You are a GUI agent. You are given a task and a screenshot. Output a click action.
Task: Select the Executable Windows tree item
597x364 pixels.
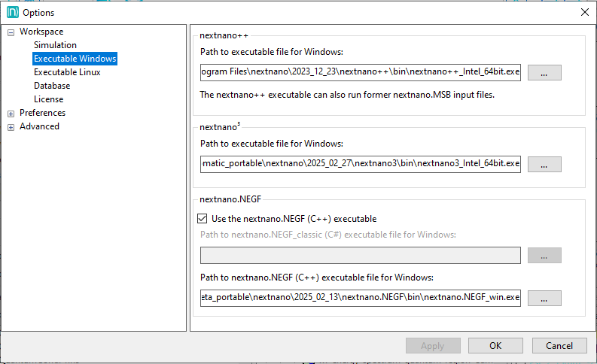(x=75, y=59)
